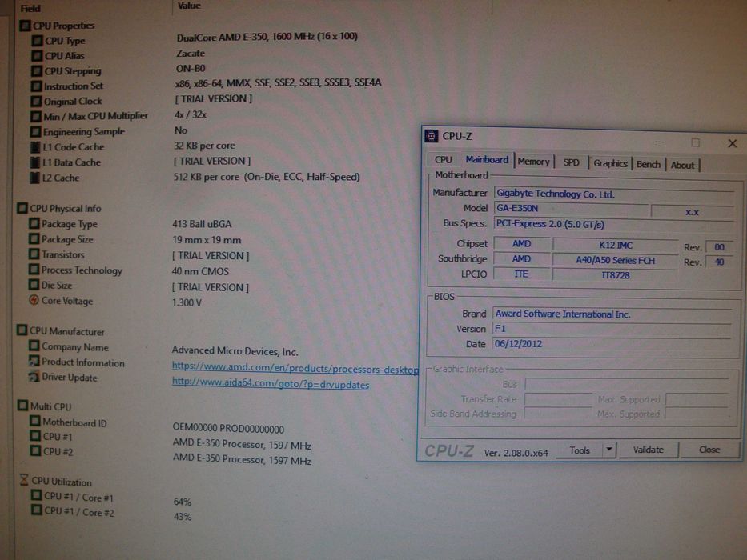Click the Company Name row icon
Image resolution: width=747 pixels, height=560 pixels.
[34, 346]
